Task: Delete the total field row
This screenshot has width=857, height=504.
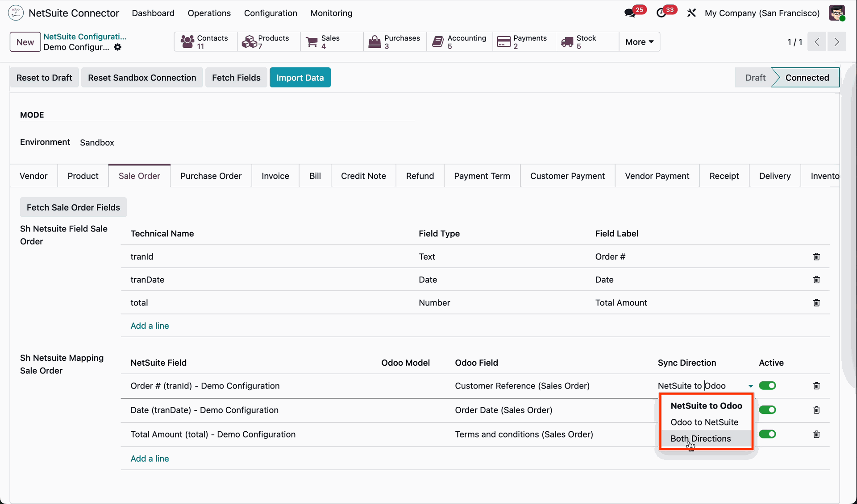Action: click(816, 303)
